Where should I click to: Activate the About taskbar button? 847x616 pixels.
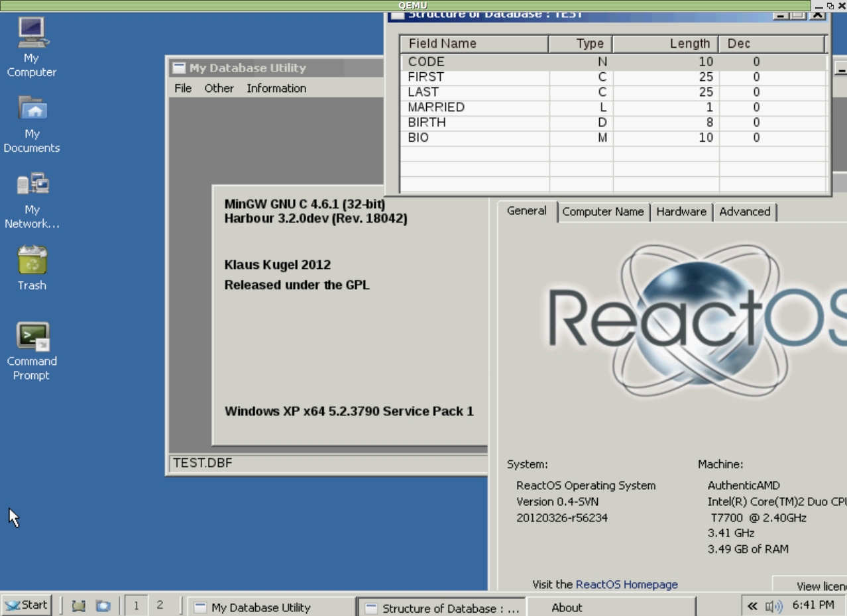612,607
